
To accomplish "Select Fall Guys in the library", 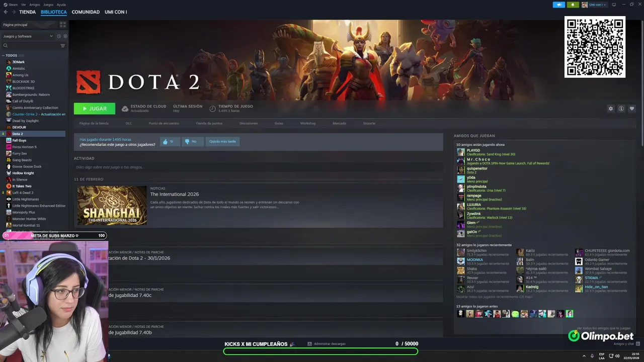I will click(19, 140).
